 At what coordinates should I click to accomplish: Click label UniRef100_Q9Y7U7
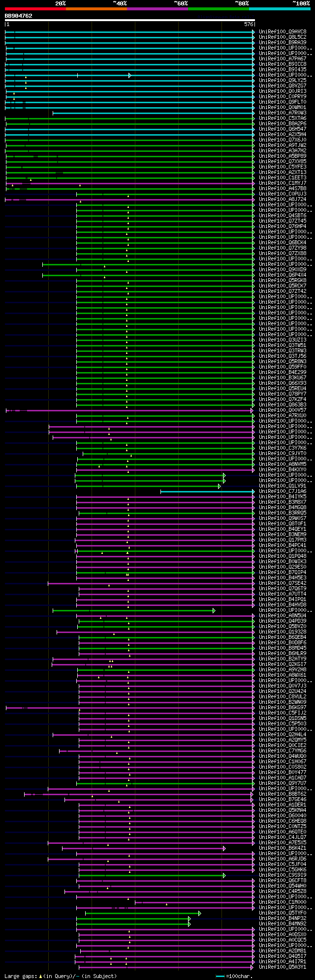pyautogui.click(x=283, y=783)
